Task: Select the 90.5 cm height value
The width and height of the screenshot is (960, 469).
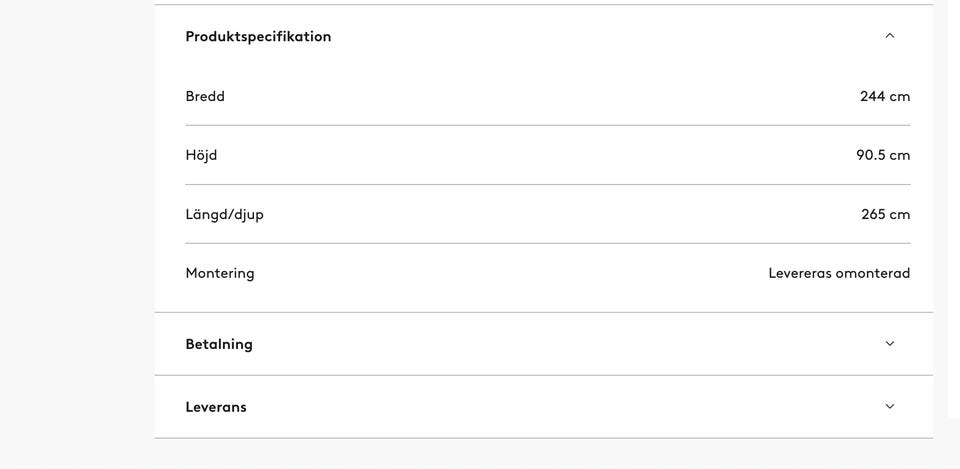Action: coord(883,155)
